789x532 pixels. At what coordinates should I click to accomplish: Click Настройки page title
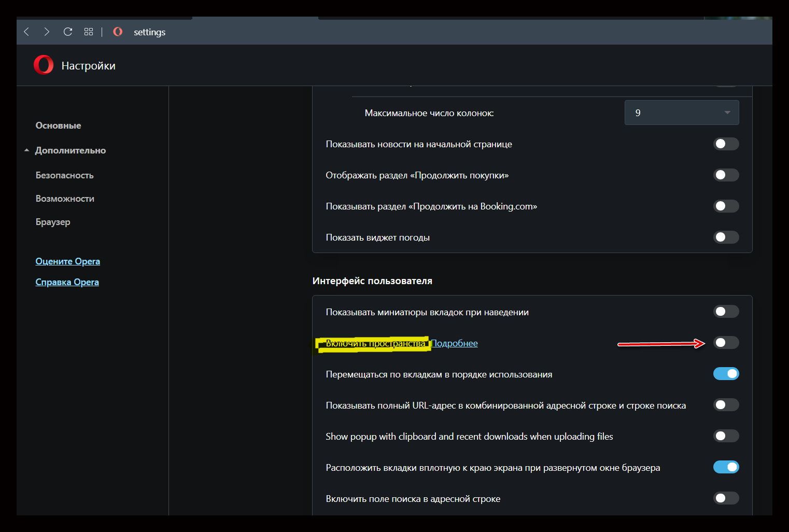click(89, 66)
